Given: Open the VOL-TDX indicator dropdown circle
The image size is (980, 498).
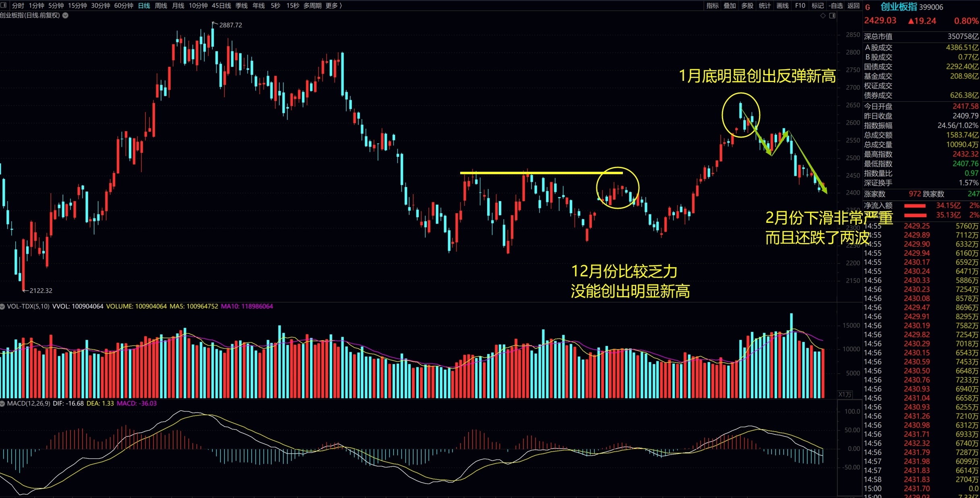Looking at the screenshot, I should tap(3, 307).
